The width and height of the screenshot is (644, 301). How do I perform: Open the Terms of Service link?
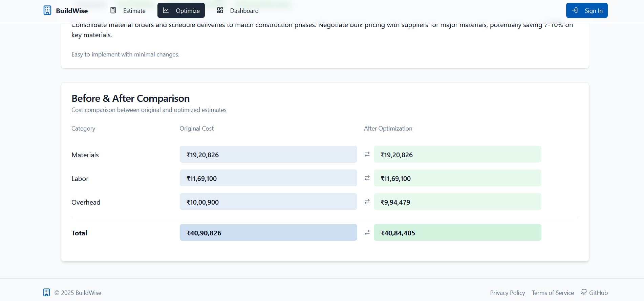[x=553, y=293]
